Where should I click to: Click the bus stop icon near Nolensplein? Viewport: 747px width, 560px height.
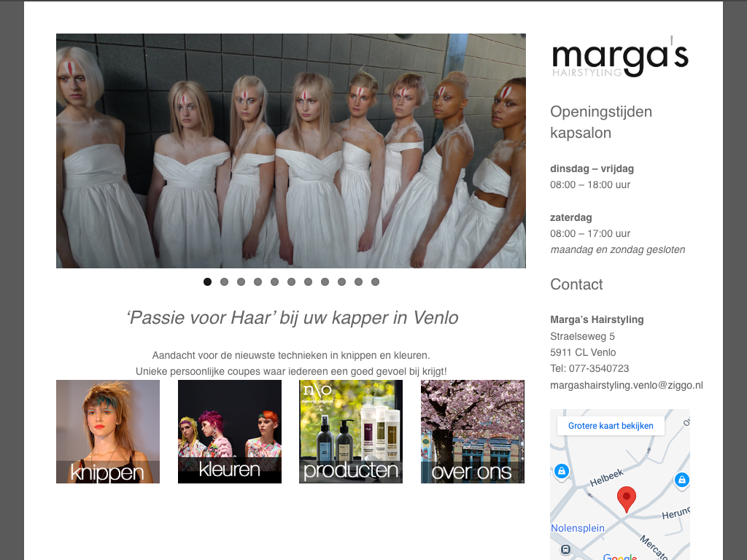pyautogui.click(x=565, y=549)
